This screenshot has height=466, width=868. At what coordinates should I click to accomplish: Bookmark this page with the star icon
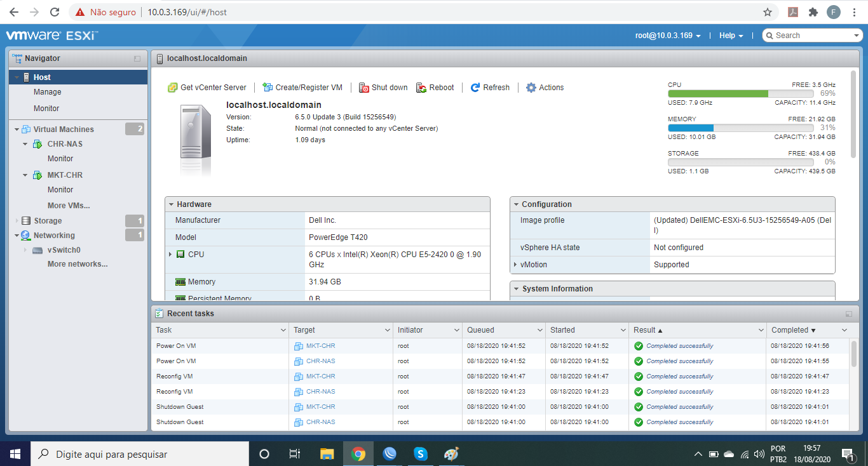768,12
